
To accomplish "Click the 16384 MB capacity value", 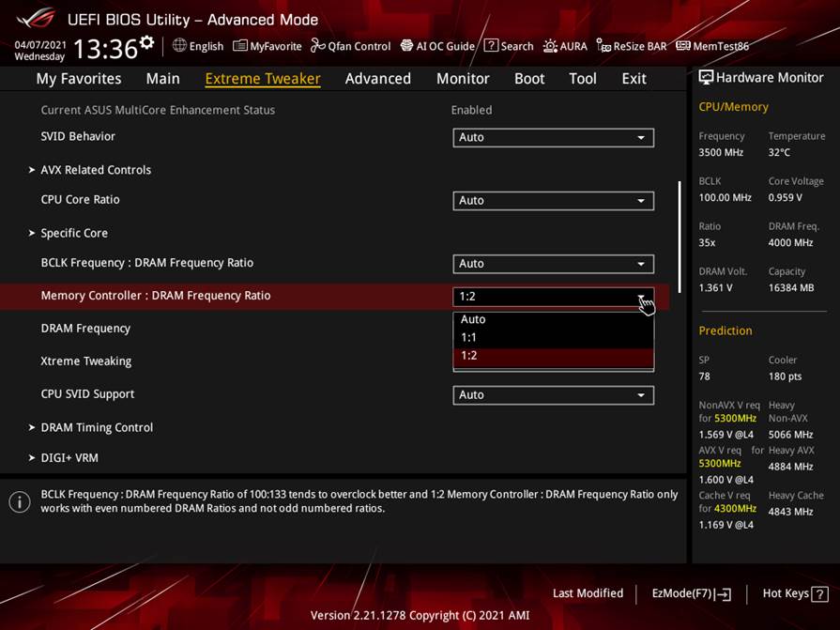I will click(x=791, y=288).
